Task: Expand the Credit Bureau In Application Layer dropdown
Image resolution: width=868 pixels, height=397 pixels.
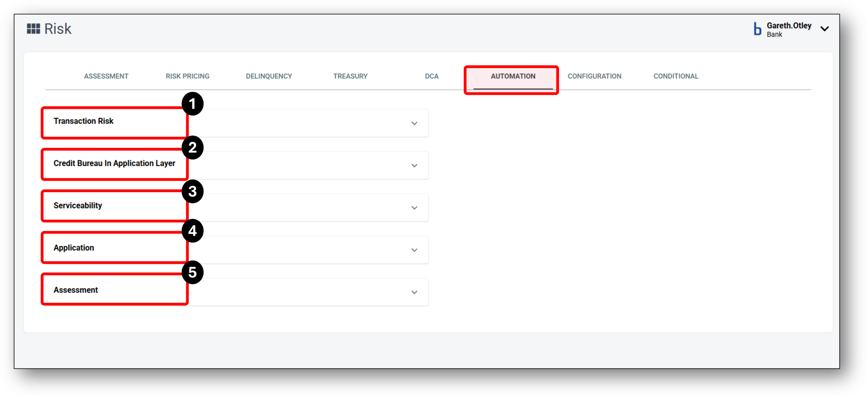Action: point(414,165)
